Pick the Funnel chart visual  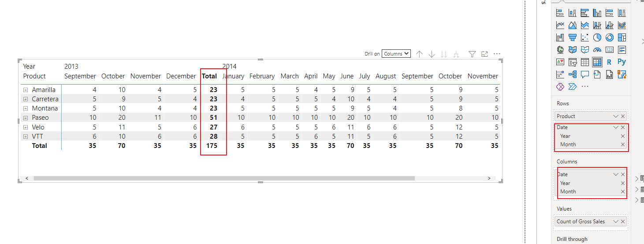[573, 37]
